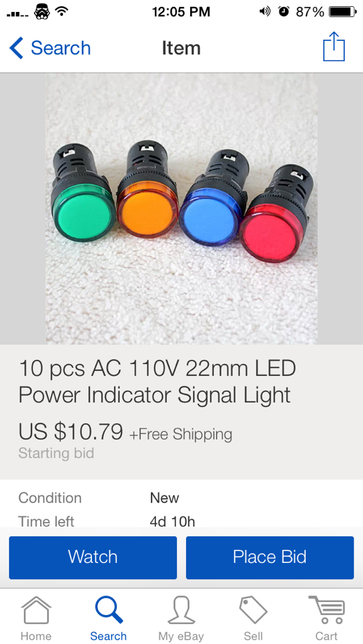Tap the battery indicator icon

click(343, 11)
